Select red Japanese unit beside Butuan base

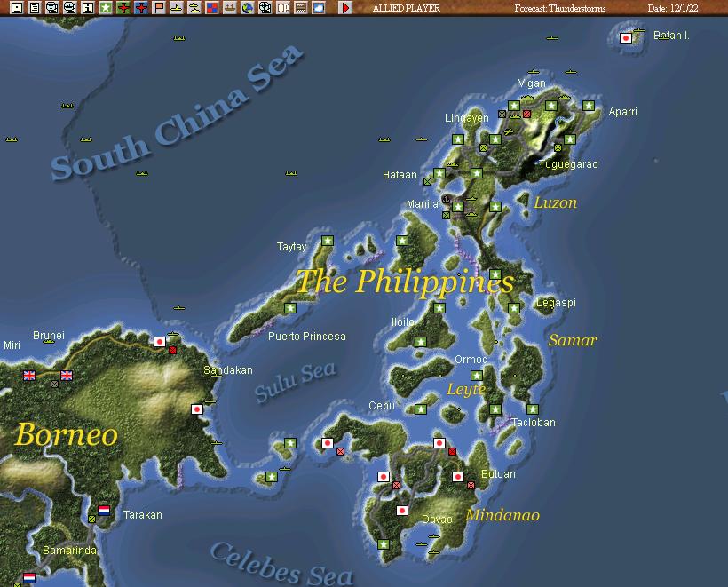click(x=471, y=485)
